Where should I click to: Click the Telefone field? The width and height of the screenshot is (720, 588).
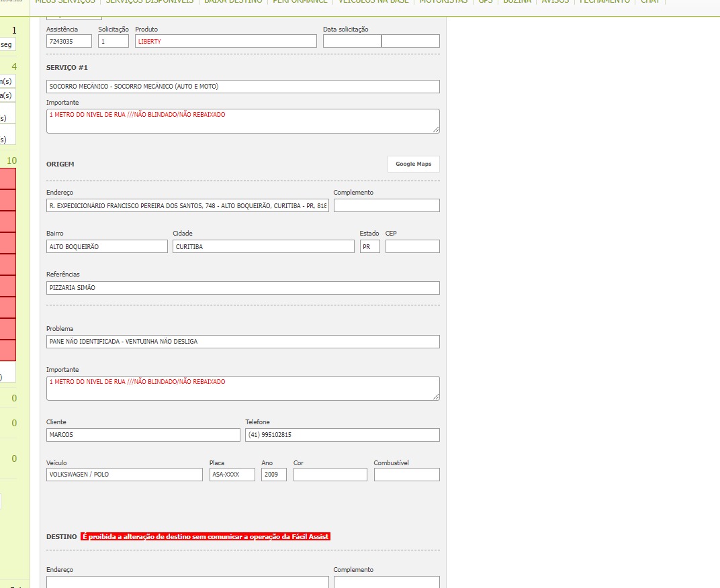pos(342,435)
